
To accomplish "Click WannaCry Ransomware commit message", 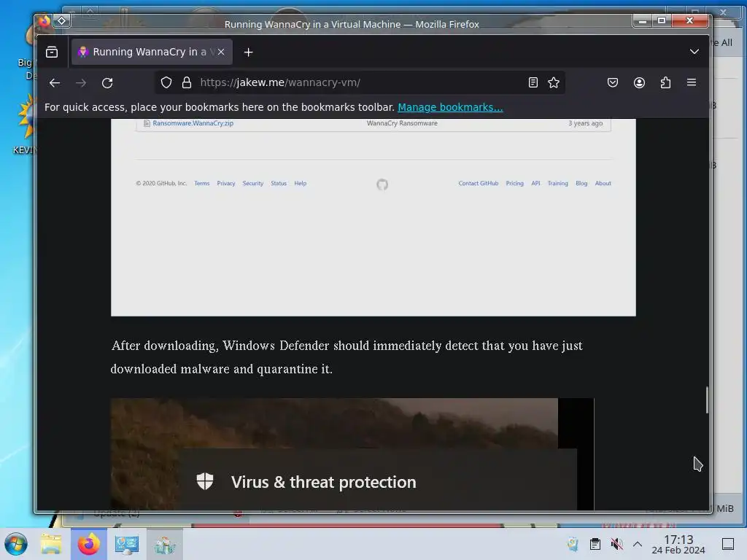I will coord(402,122).
